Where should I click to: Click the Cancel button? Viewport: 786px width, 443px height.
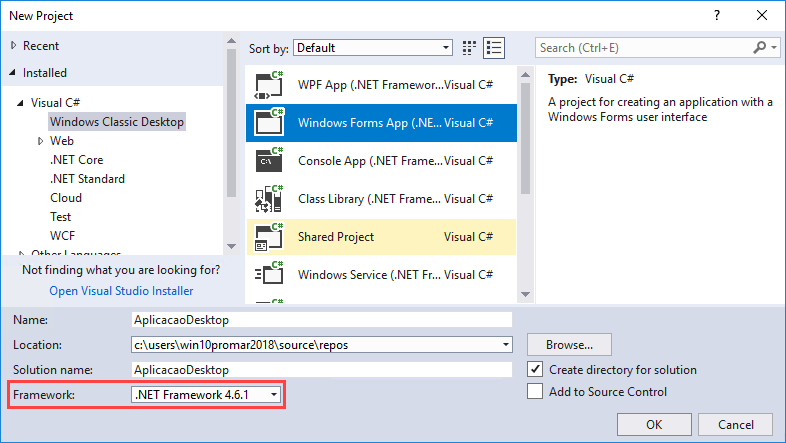(x=735, y=424)
